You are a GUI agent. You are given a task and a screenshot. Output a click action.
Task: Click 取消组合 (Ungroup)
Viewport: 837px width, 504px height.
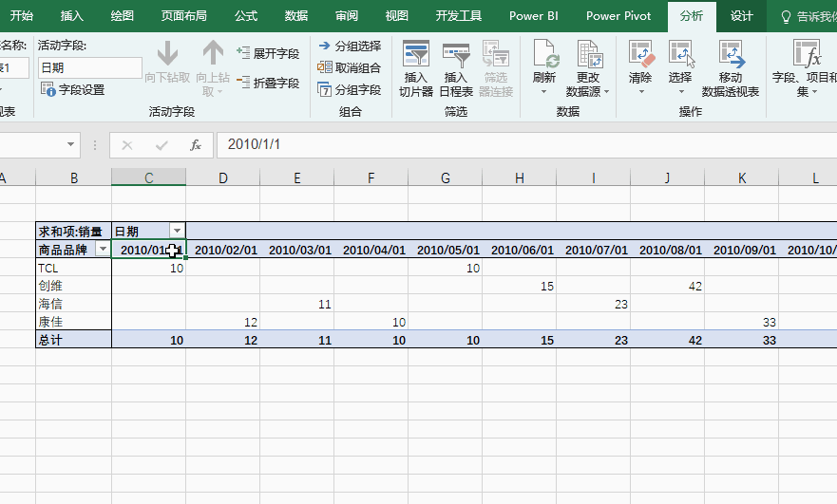[x=349, y=67]
